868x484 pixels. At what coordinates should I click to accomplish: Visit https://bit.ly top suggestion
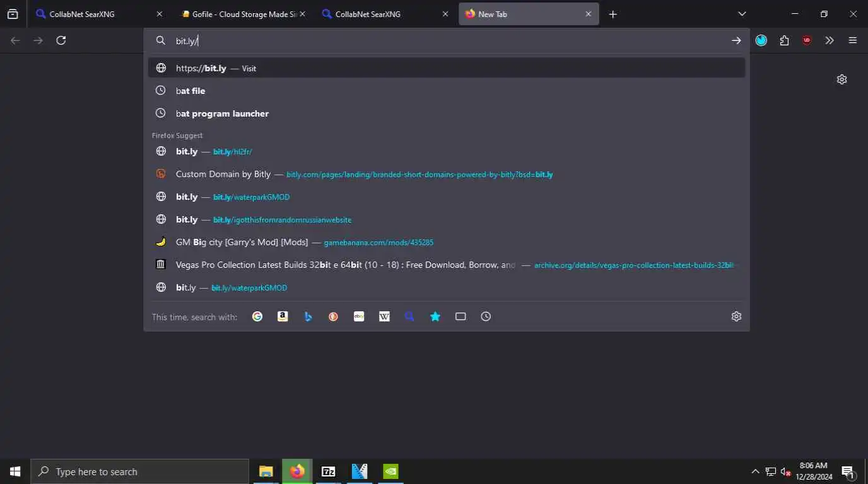[447, 68]
